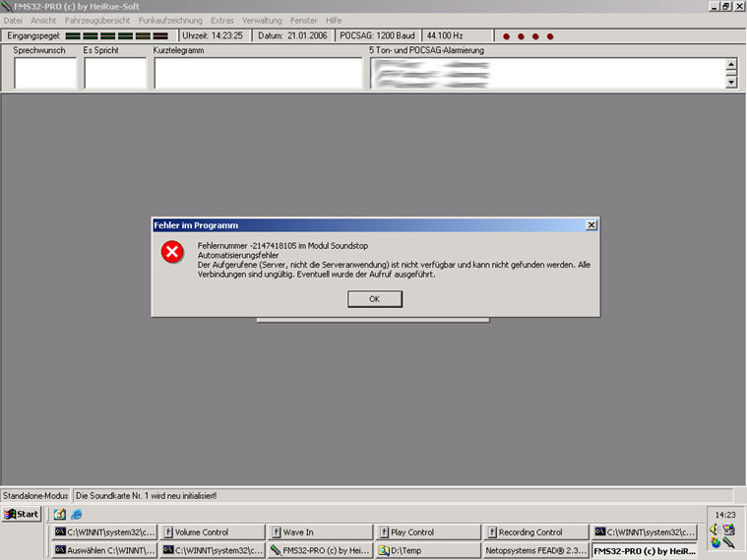Click the FMS32 antenna tray icon

tap(729, 542)
